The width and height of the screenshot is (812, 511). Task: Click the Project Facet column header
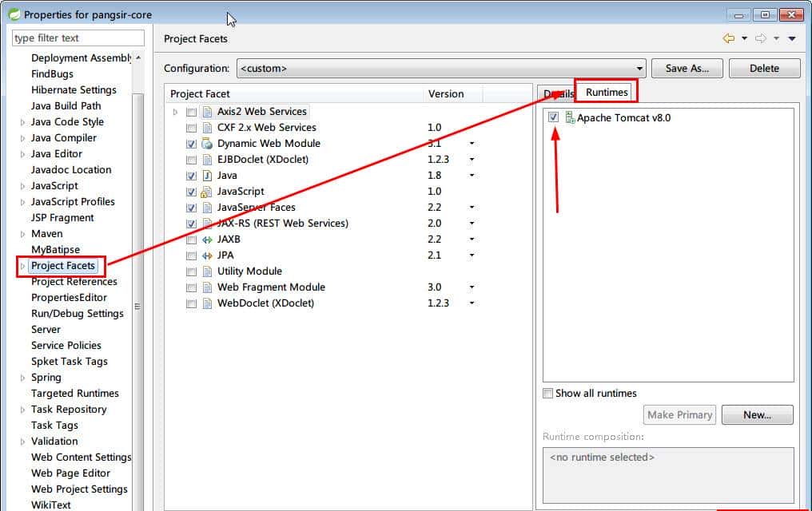click(294, 93)
